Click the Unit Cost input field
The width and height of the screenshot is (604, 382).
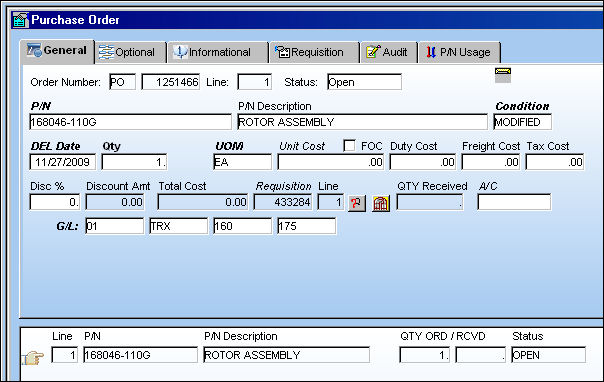(331, 162)
